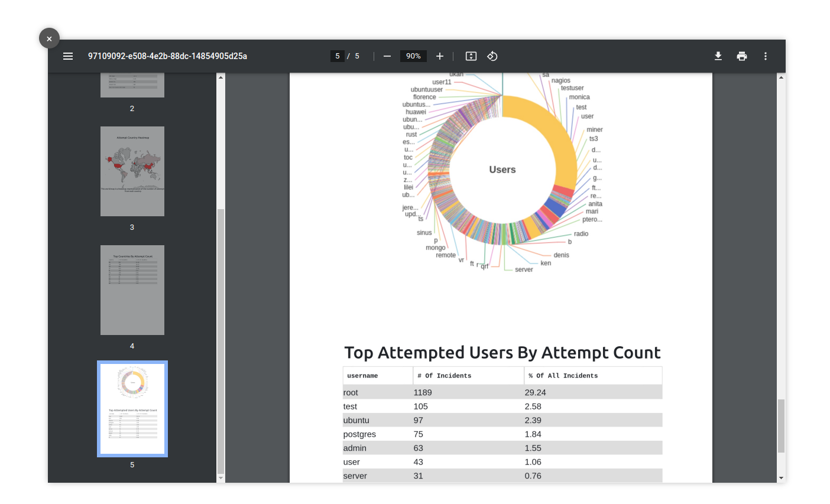Download the PDF file
The height and width of the screenshot is (504, 830).
pos(718,56)
